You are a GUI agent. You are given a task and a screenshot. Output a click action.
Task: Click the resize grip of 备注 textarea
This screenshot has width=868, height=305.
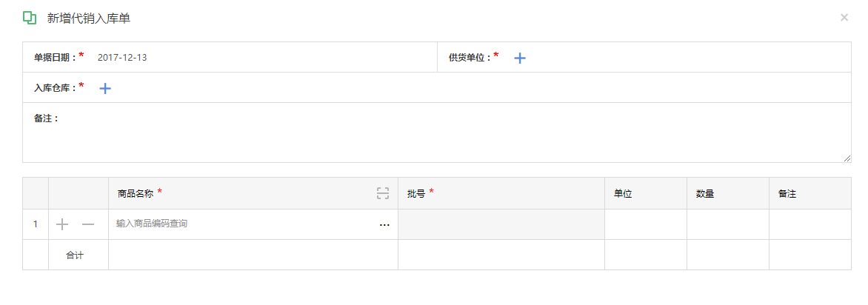tap(847, 158)
